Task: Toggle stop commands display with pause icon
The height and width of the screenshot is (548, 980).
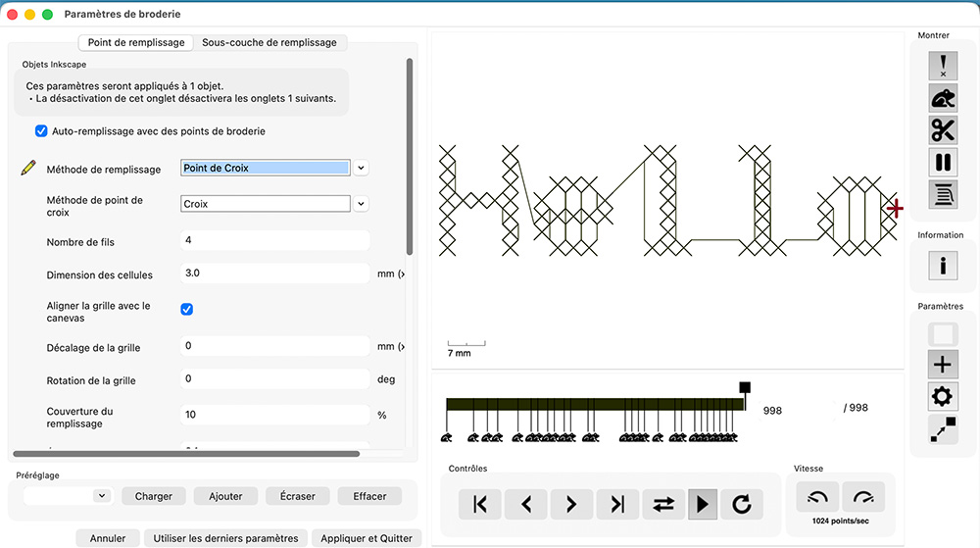Action: [943, 163]
